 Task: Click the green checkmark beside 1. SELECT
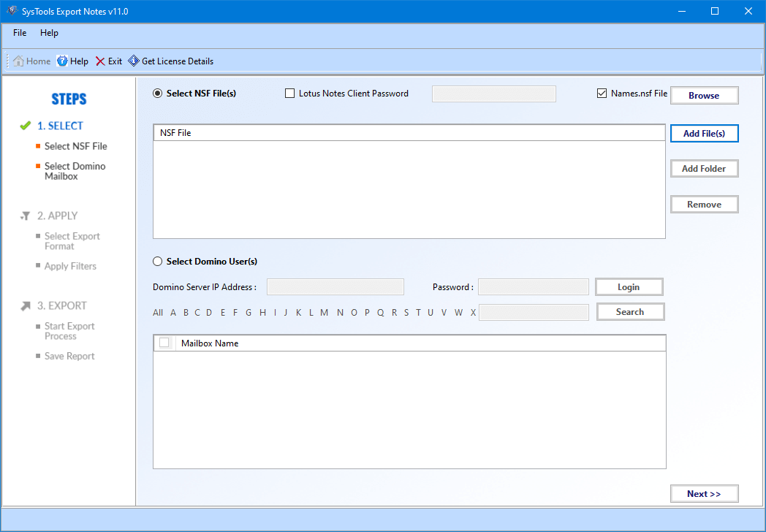pyautogui.click(x=26, y=126)
